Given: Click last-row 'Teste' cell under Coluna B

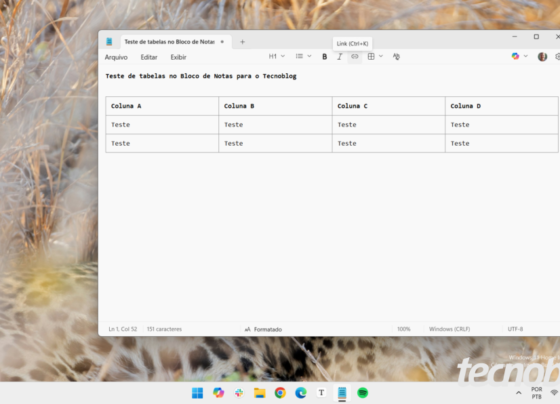Looking at the screenshot, I should pos(275,143).
